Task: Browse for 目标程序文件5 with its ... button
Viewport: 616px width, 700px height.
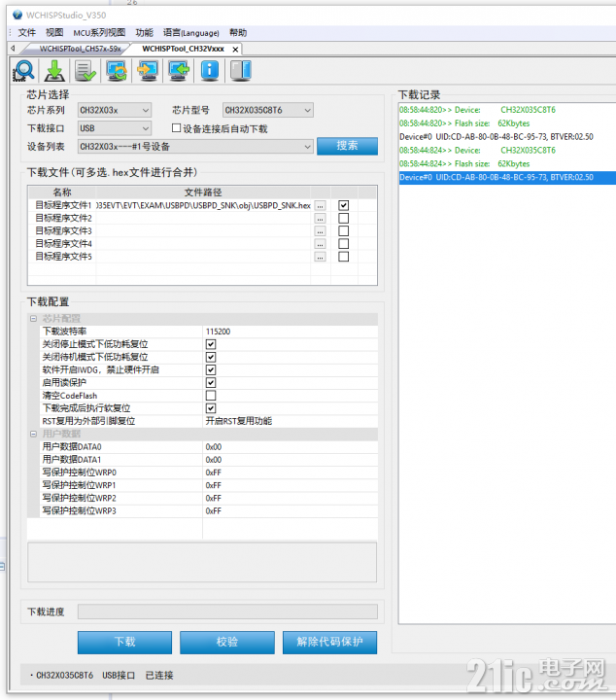Action: pyautogui.click(x=321, y=257)
